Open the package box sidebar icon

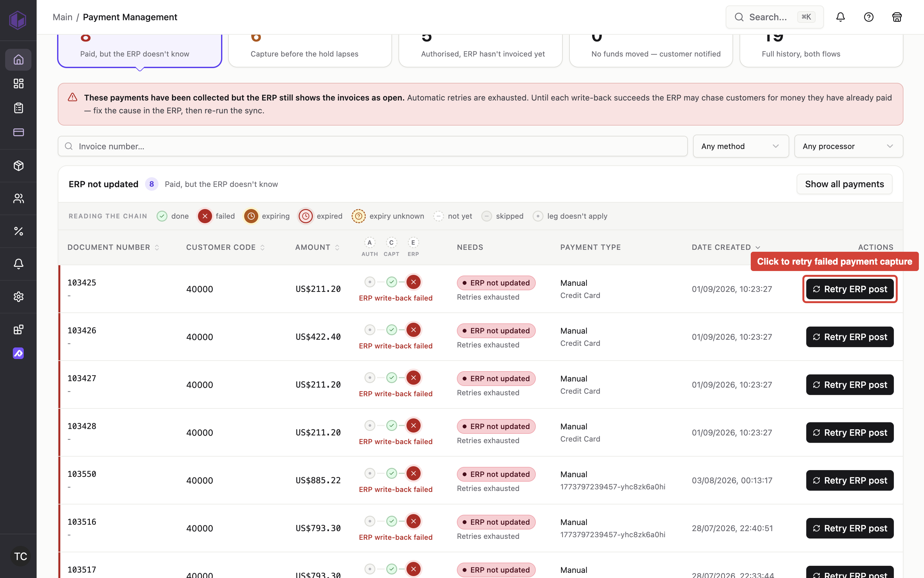pyautogui.click(x=18, y=165)
